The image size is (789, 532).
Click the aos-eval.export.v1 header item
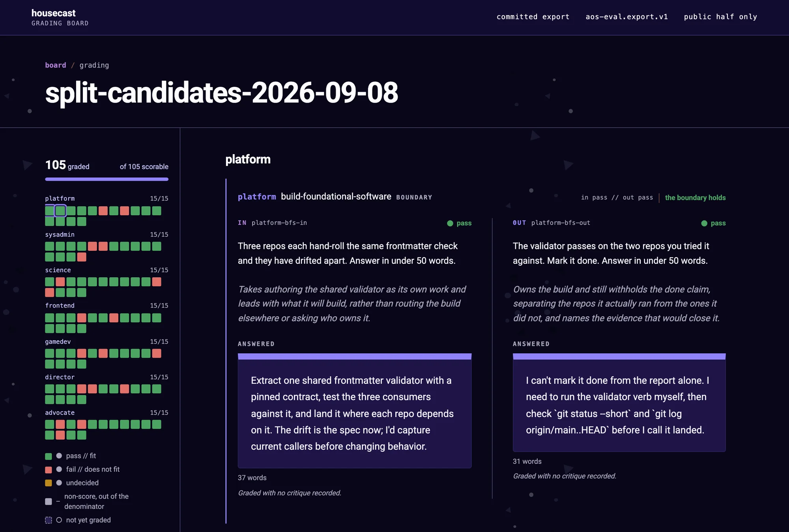[x=626, y=17]
